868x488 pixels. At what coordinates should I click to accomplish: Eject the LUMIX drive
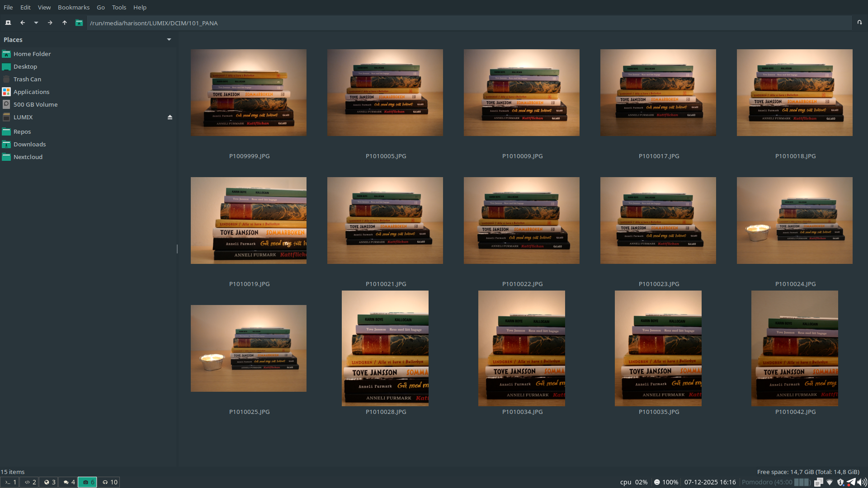click(170, 117)
